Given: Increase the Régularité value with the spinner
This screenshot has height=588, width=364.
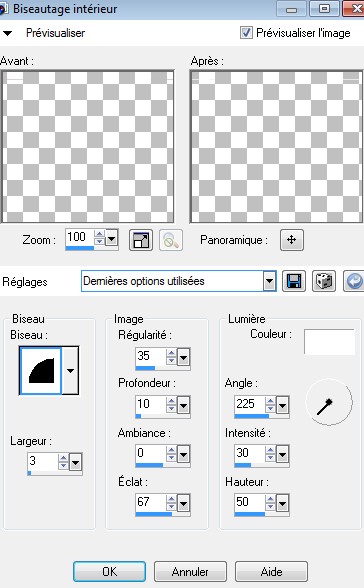Looking at the screenshot, I should click(x=171, y=353).
